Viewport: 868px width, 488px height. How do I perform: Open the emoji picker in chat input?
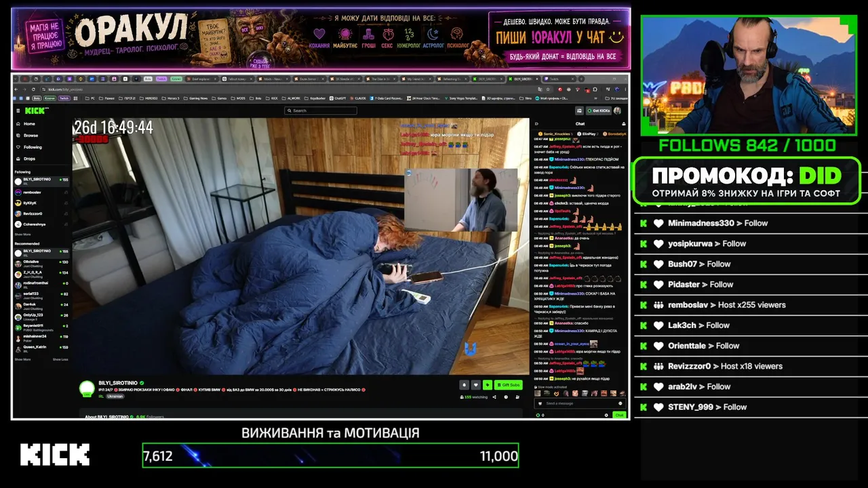click(x=620, y=403)
